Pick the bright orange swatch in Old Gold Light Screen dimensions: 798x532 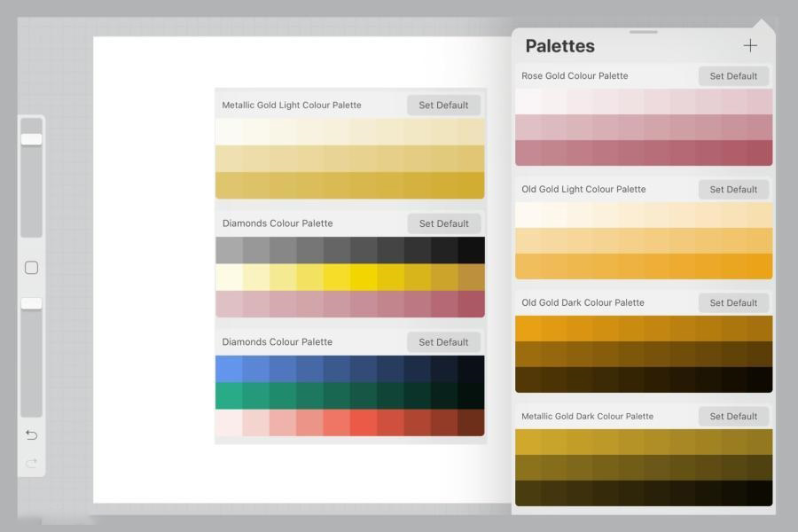pos(759,266)
